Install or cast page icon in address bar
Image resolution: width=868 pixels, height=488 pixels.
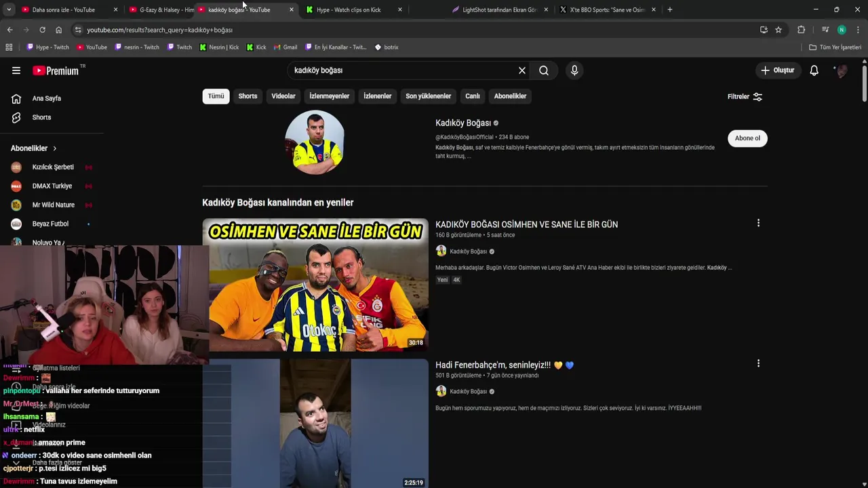pos(764,30)
